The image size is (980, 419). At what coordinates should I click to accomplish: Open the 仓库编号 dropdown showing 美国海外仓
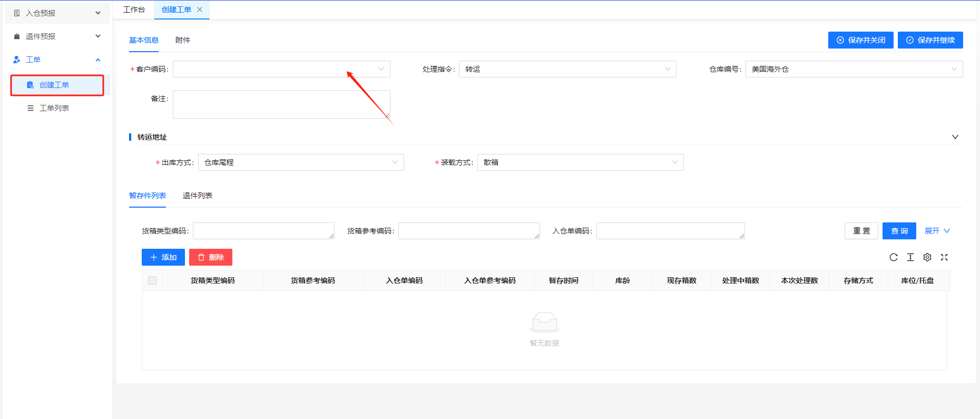854,69
